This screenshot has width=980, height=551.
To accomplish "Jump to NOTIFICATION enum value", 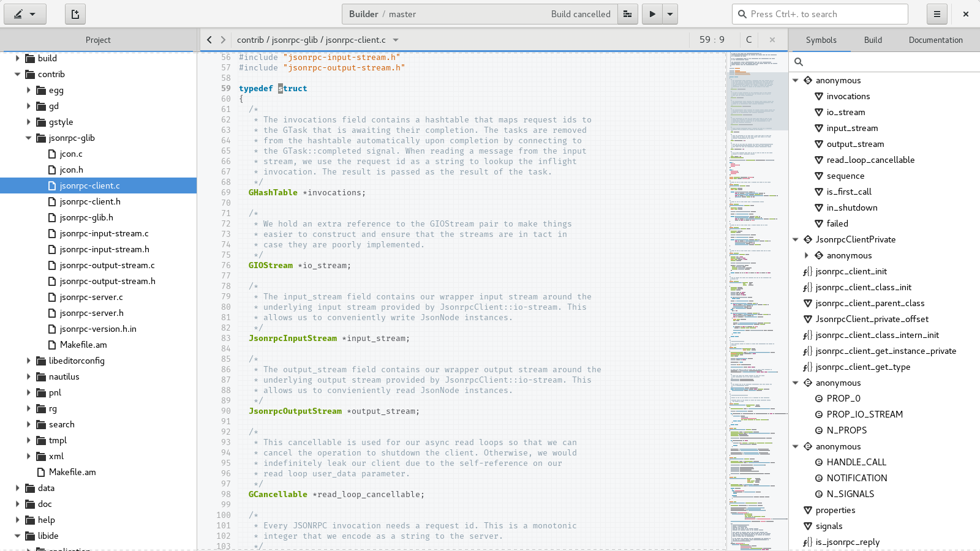I will click(857, 478).
